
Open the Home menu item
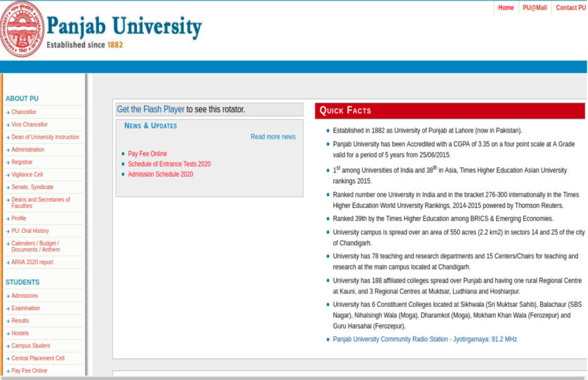(506, 8)
